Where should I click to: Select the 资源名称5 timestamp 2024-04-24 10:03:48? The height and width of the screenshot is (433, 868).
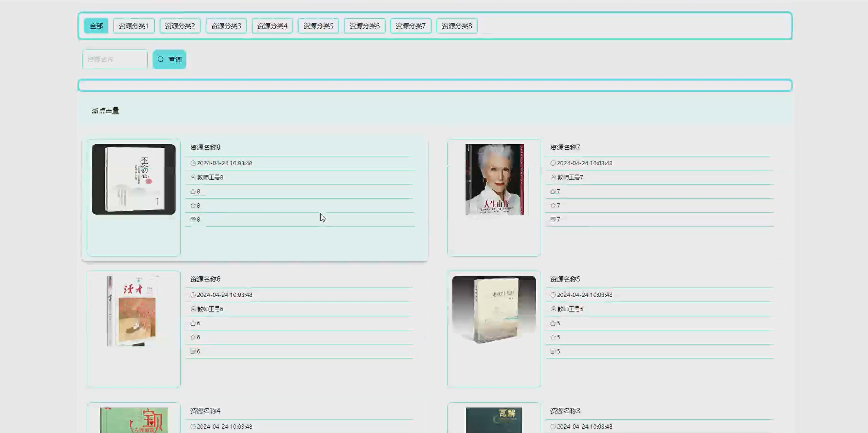point(585,295)
